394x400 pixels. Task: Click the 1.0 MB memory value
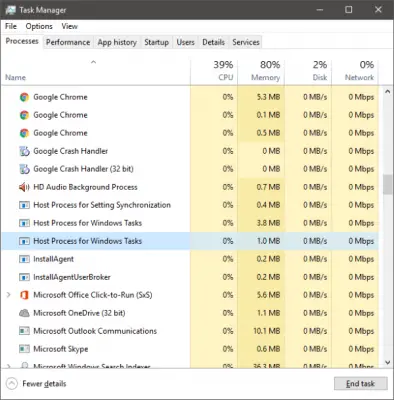(268, 241)
